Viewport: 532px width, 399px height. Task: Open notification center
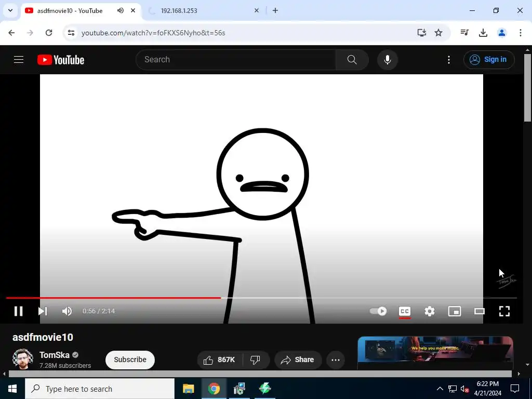coord(515,389)
